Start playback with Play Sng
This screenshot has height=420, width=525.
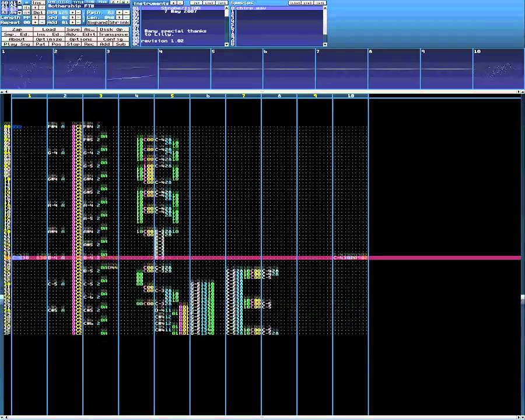coord(17,44)
